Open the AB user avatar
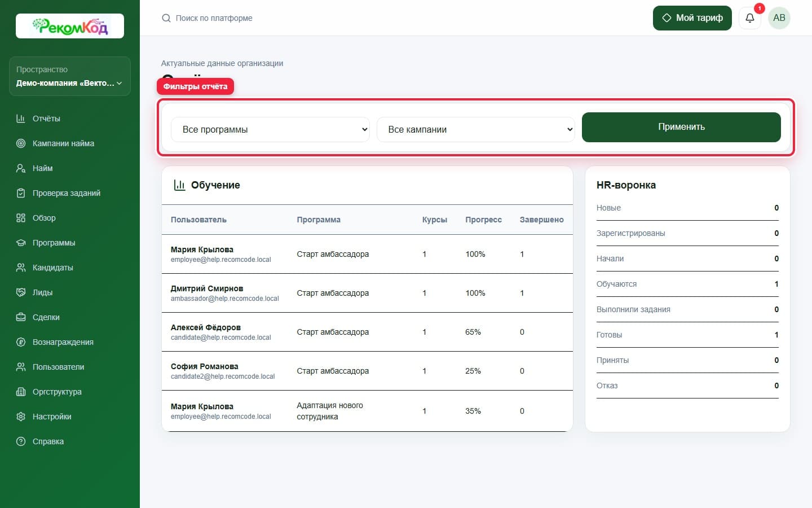The height and width of the screenshot is (508, 812). tap(779, 18)
